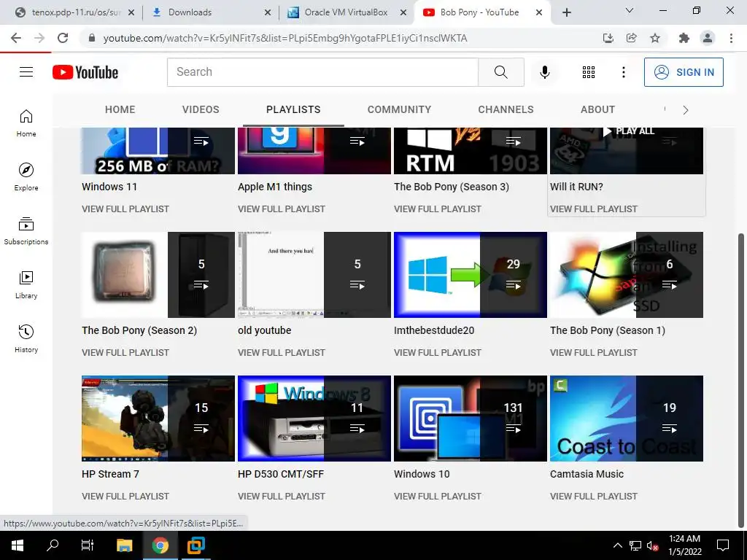The image size is (747, 560).
Task: Click the page vertical scrollbar
Action: click(x=741, y=380)
